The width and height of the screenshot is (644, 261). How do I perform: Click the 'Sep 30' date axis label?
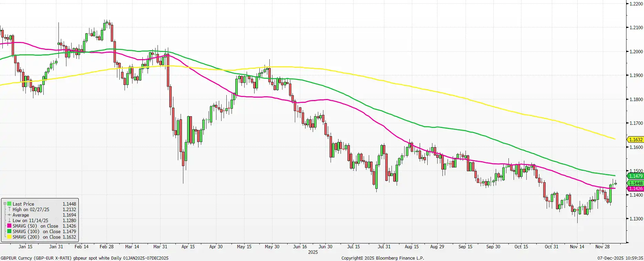point(493,247)
